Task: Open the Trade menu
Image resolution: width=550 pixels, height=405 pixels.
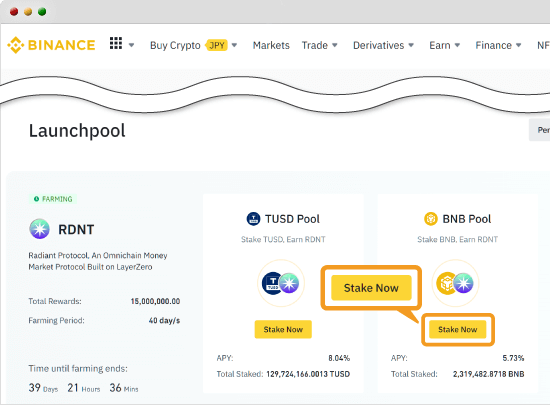Action: 315,45
